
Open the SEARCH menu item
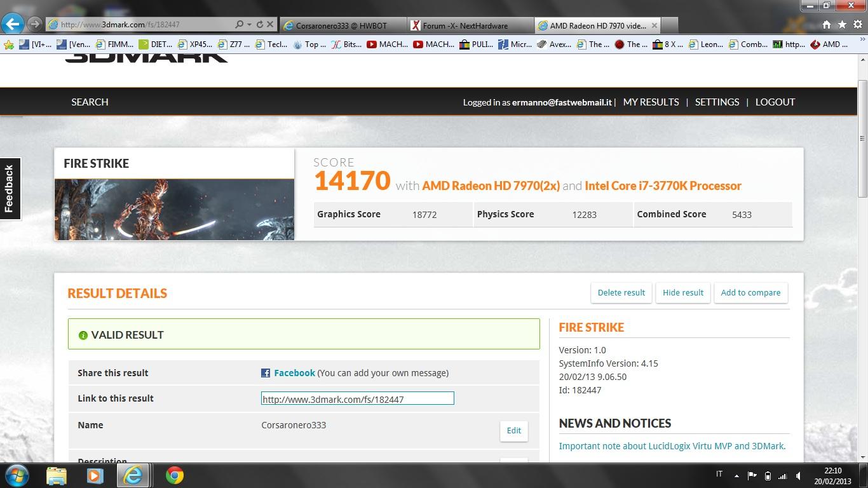pyautogui.click(x=90, y=102)
